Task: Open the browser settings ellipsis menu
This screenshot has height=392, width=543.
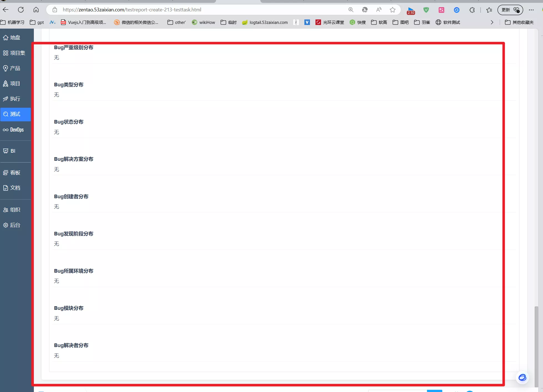Action: [531, 10]
